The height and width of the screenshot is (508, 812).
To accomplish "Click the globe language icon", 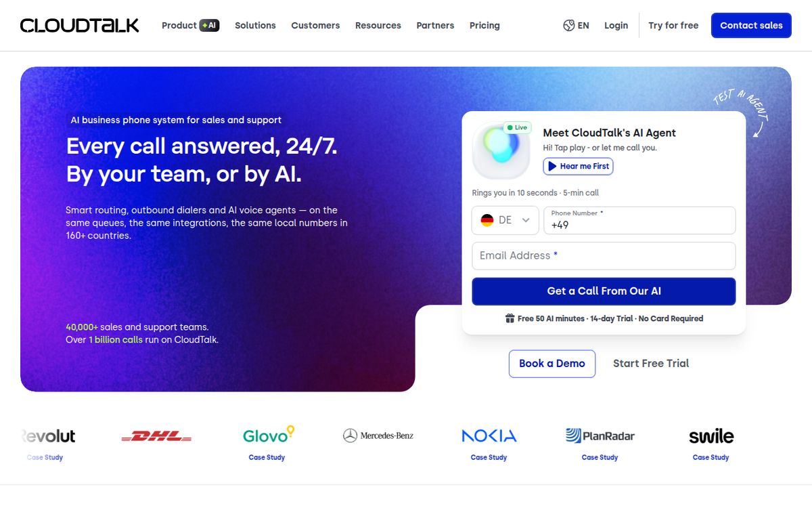I will (568, 25).
